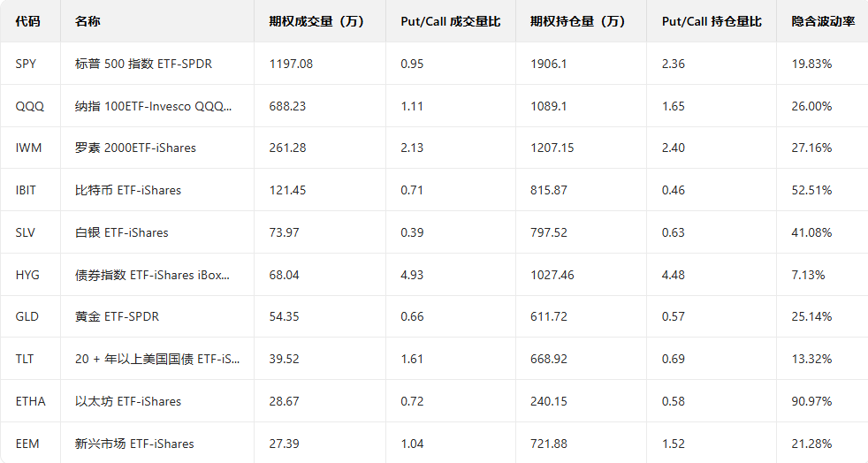Click the 名称 column header
The width and height of the screenshot is (868, 463).
tap(88, 21)
